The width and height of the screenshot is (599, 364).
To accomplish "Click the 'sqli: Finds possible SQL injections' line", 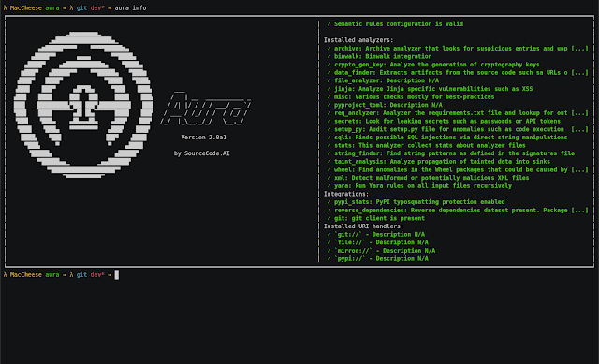I will pos(447,138).
